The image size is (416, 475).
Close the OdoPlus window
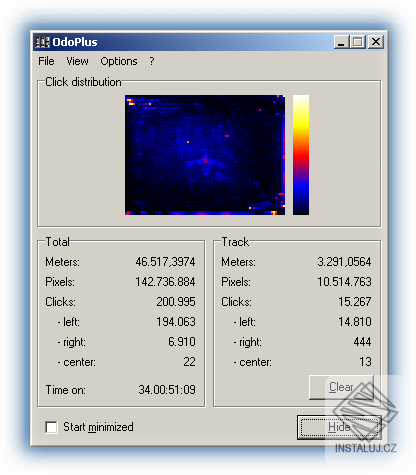376,42
